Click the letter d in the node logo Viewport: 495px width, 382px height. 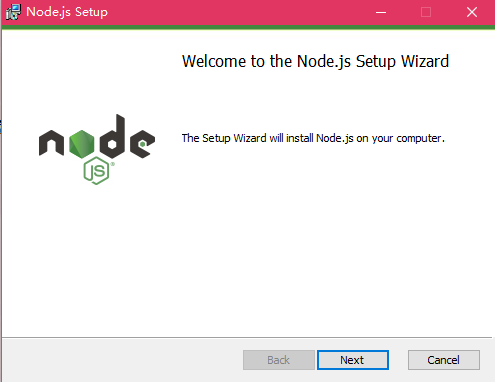click(112, 136)
